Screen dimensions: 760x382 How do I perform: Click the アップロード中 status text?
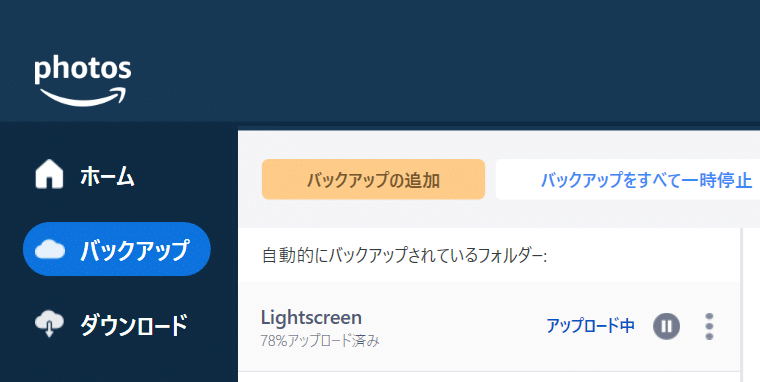coord(590,326)
